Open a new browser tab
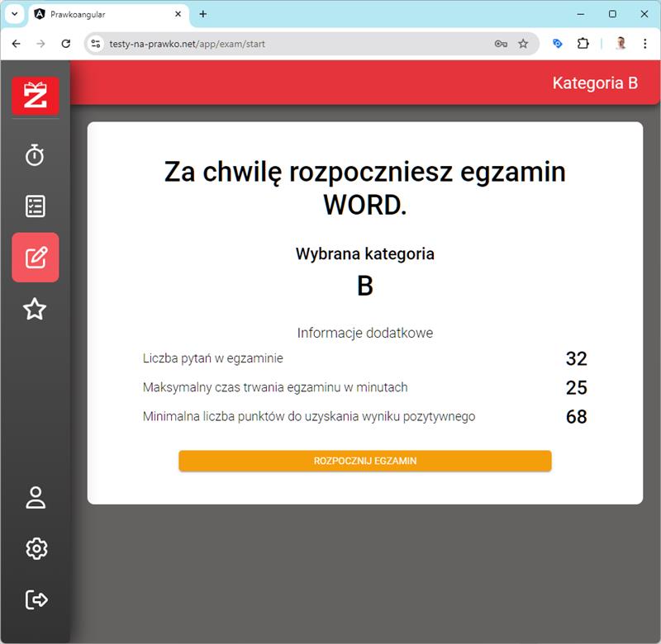The height and width of the screenshot is (644, 661). point(203,14)
